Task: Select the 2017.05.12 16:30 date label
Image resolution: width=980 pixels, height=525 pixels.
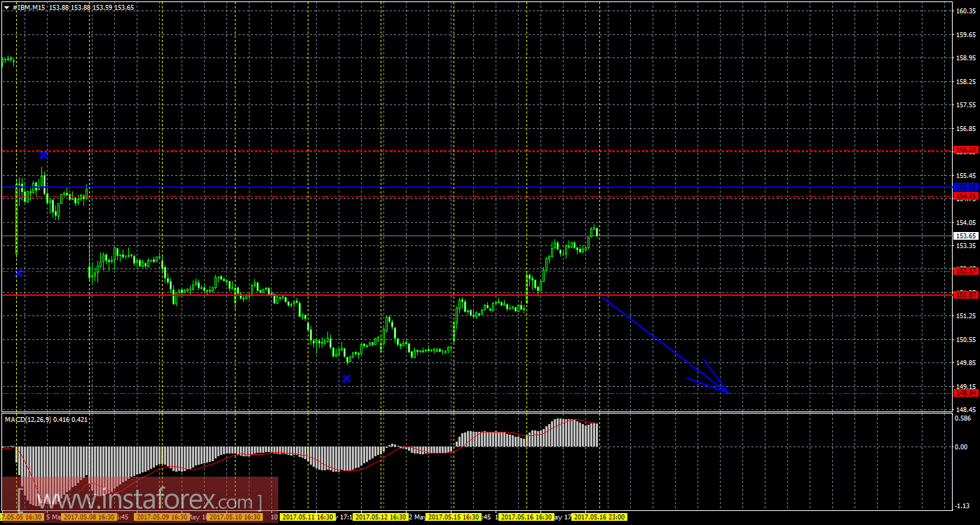Action: click(381, 517)
